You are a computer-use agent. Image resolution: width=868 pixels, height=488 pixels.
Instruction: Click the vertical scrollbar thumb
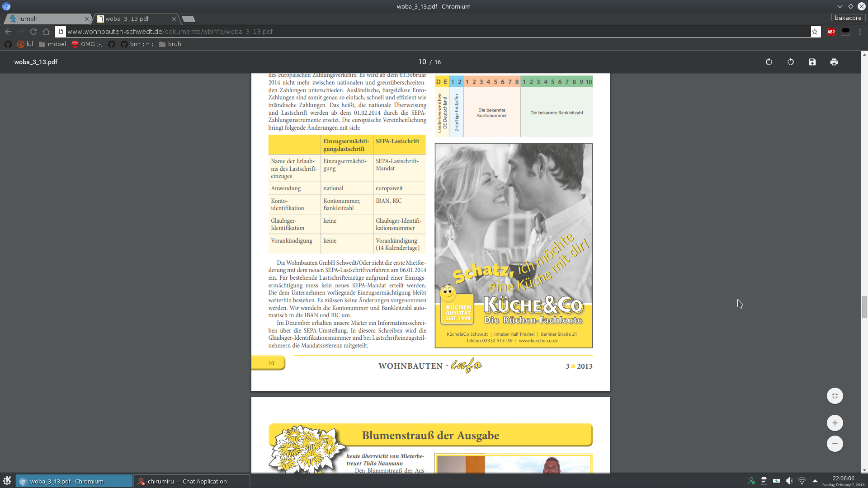[x=864, y=307]
